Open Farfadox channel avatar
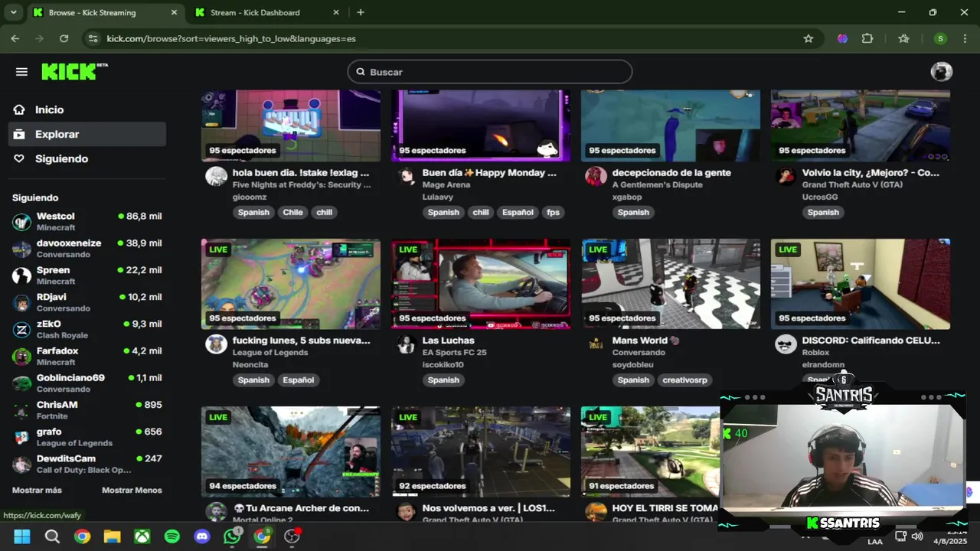Image resolution: width=980 pixels, height=551 pixels. coord(22,356)
